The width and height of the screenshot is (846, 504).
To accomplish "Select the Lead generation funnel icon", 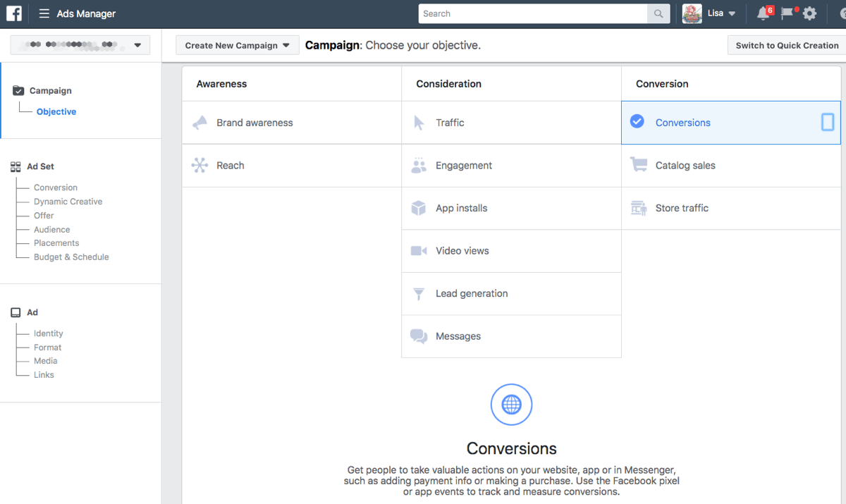I will click(x=419, y=293).
